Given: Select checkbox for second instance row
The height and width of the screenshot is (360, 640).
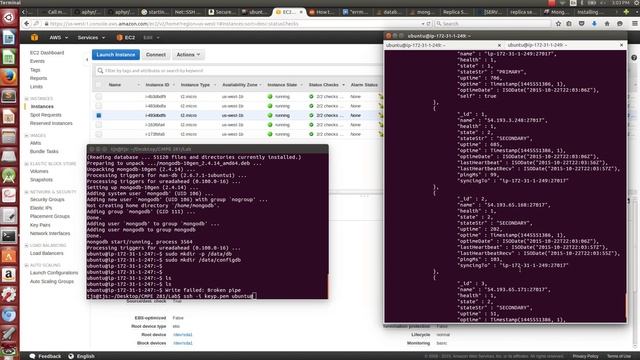Looking at the screenshot, I should pos(98,106).
